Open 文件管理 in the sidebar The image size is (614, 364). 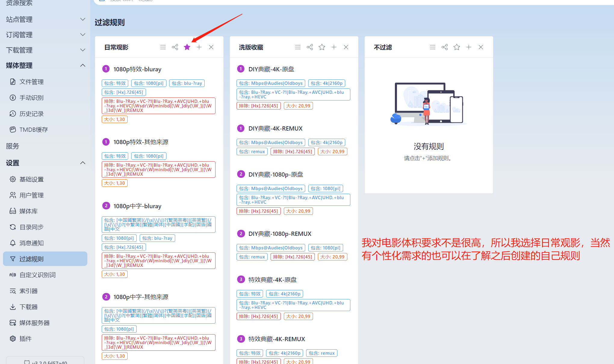point(45,82)
